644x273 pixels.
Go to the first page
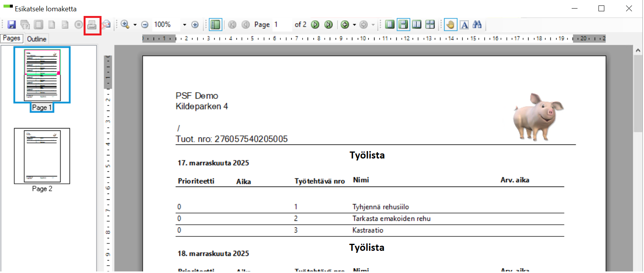(232, 25)
